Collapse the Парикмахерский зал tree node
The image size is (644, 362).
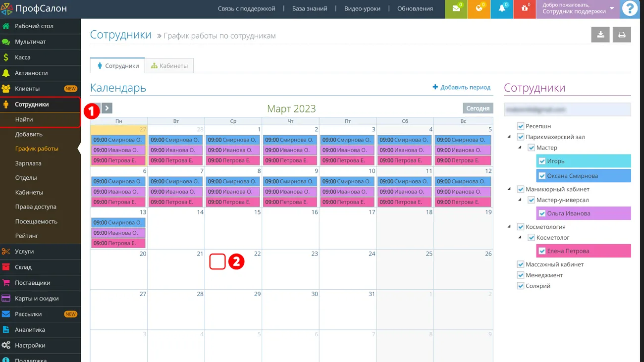pos(509,137)
